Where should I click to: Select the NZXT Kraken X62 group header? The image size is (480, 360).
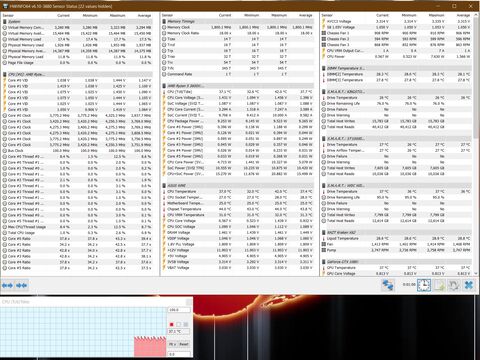397,233
